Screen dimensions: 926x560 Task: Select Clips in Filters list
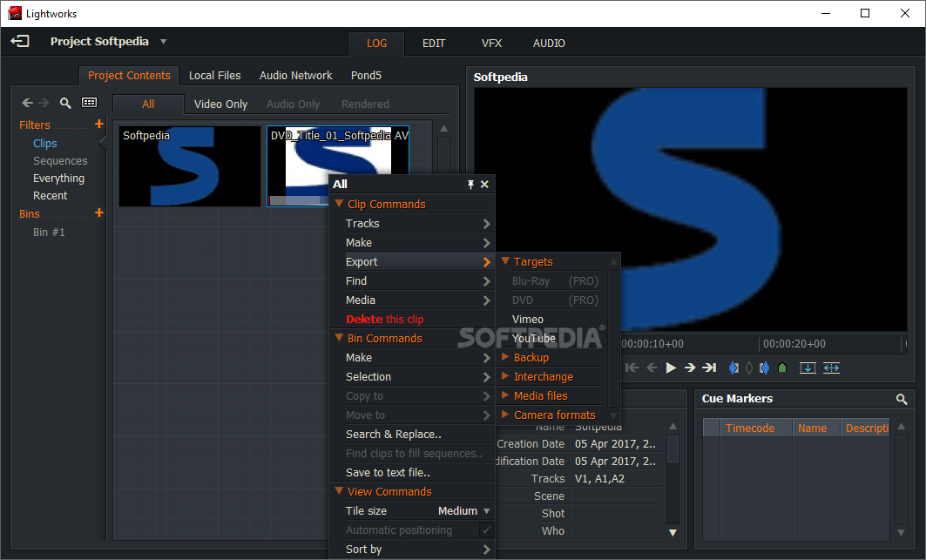click(45, 144)
